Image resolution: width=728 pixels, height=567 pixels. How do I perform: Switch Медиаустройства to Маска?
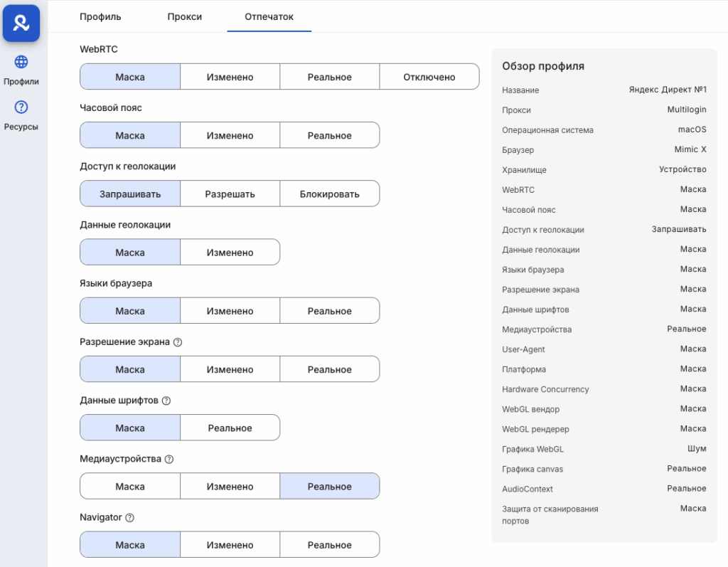click(x=130, y=487)
